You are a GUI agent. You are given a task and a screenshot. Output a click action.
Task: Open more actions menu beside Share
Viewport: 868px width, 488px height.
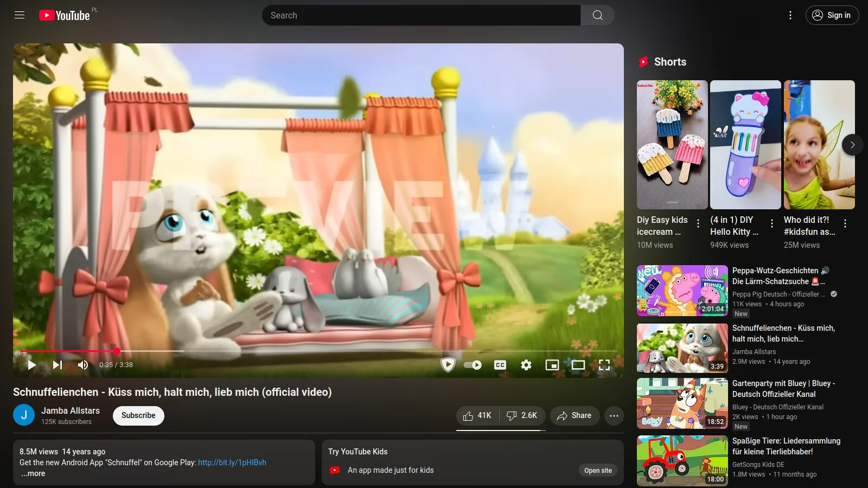pyautogui.click(x=614, y=416)
